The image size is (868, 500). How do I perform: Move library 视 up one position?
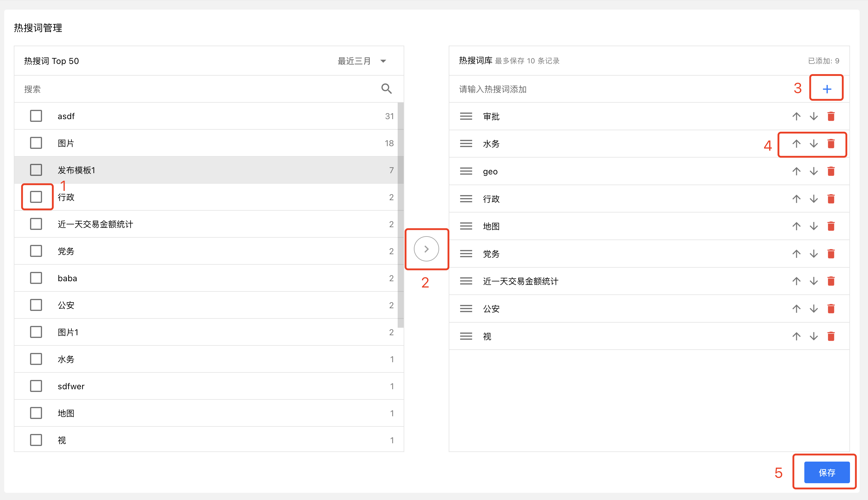point(796,336)
